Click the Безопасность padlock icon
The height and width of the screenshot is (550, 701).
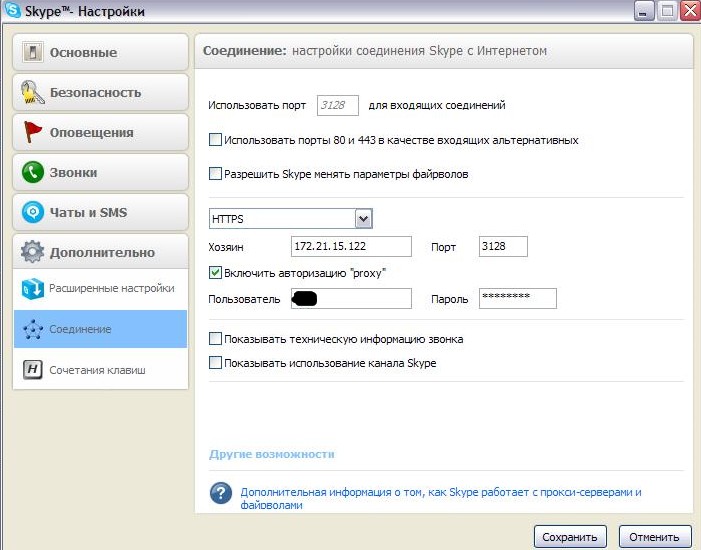point(33,92)
